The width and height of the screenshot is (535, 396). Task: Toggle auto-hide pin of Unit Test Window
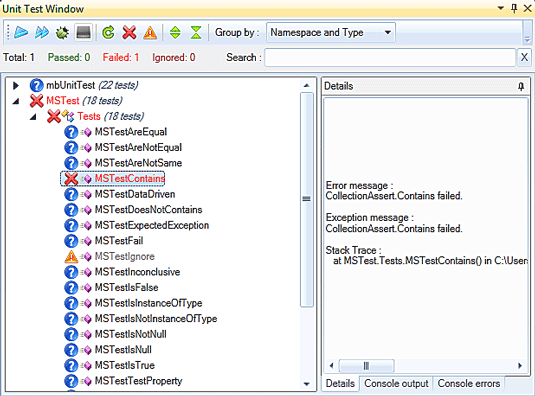click(514, 8)
